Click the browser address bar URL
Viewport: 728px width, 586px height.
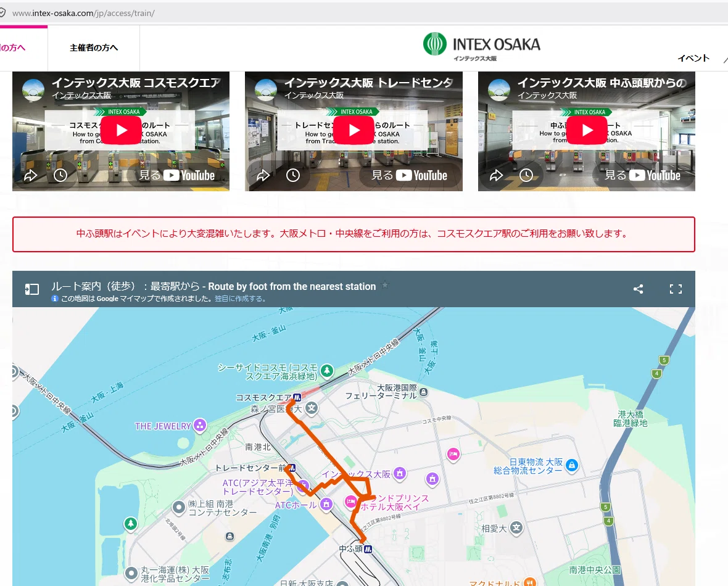click(x=83, y=13)
